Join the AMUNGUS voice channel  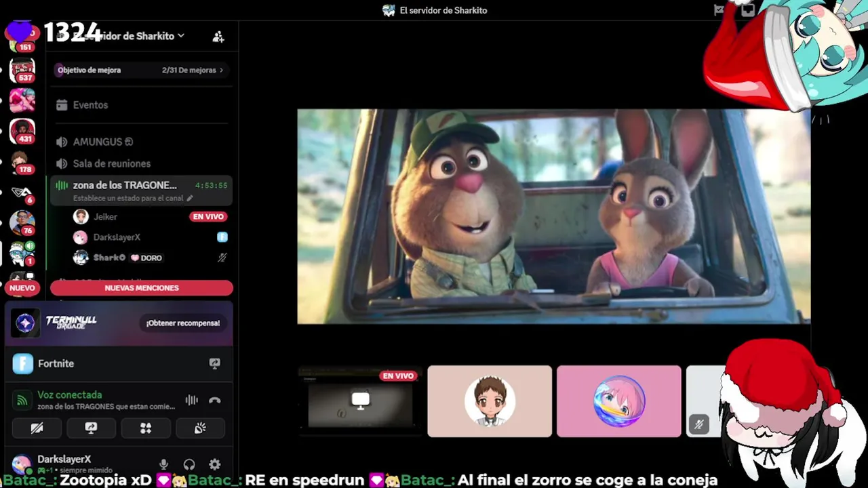(x=141, y=142)
